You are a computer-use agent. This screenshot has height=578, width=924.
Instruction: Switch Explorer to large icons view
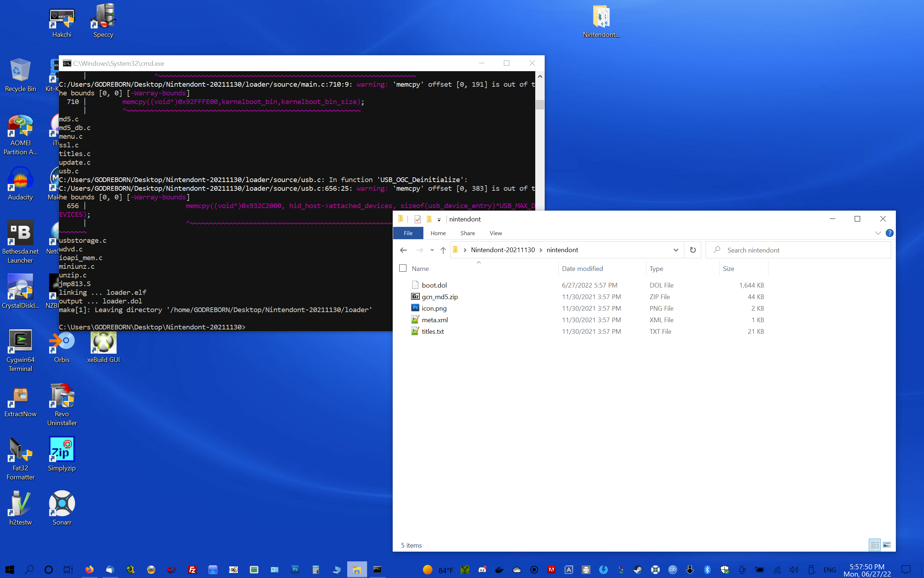tap(886, 545)
